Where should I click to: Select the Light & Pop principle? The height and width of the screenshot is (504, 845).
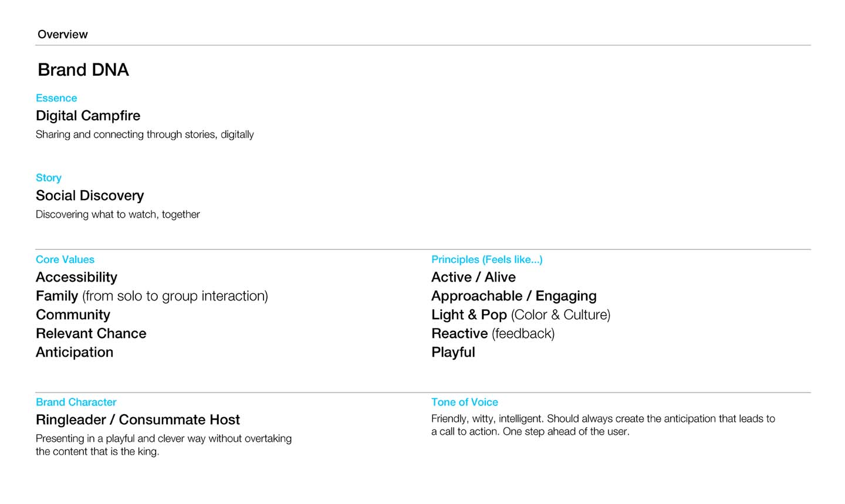(521, 314)
